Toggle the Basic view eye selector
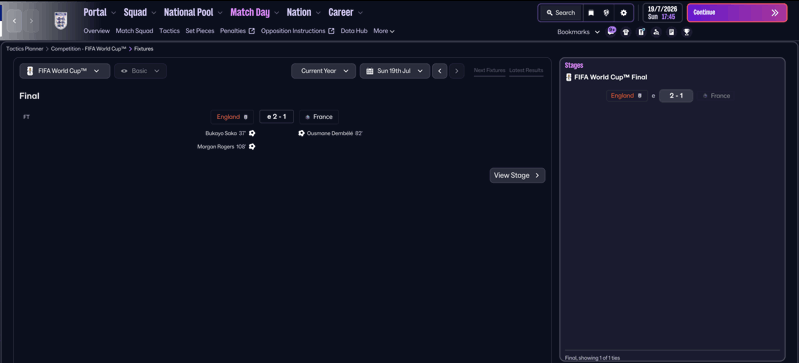 coord(140,71)
